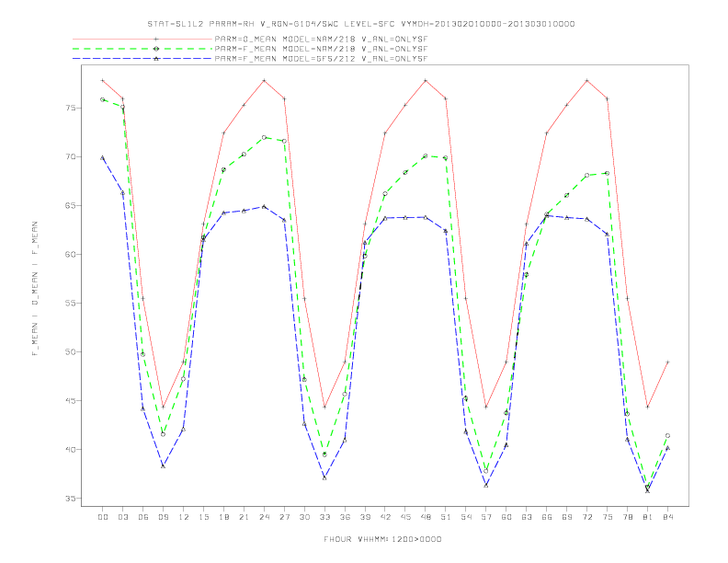Click the x-axis forecast hour label 24
Image resolution: width=728 pixels, height=563 pixels.
point(264,517)
